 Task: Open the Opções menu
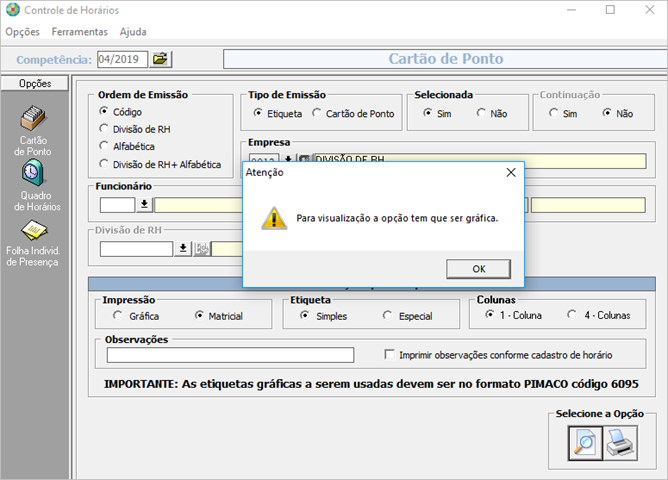[x=23, y=32]
